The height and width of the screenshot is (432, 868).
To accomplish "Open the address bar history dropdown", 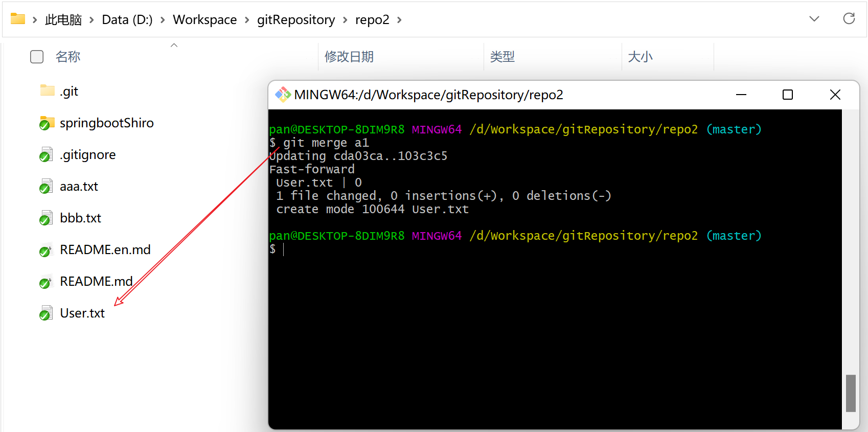I will 814,19.
